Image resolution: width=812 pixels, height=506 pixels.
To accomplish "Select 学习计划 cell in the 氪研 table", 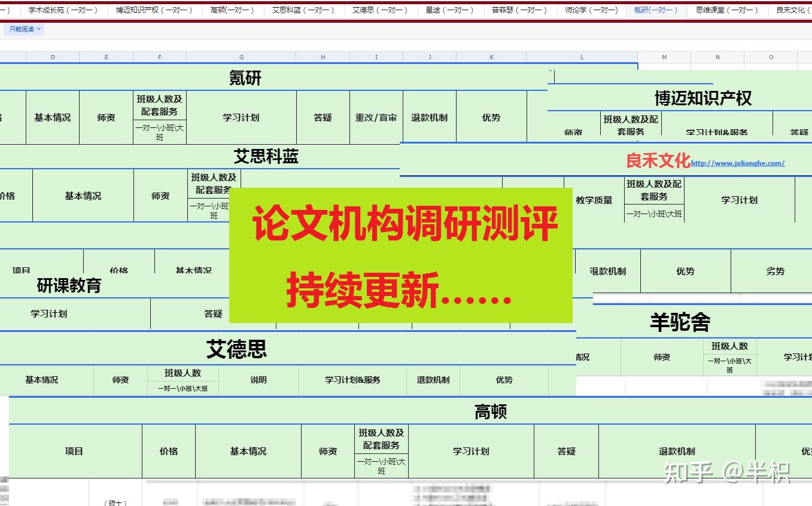I will click(x=241, y=117).
